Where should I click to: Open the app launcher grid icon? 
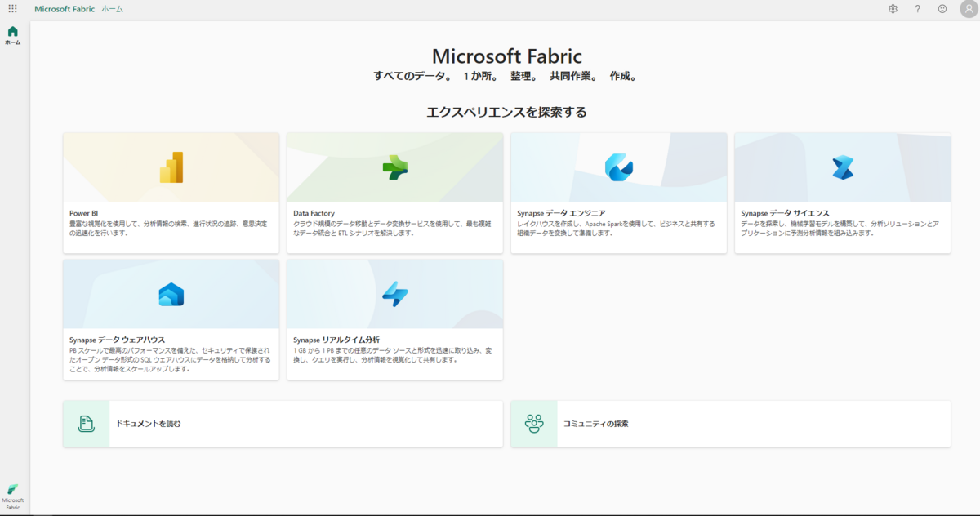tap(12, 9)
